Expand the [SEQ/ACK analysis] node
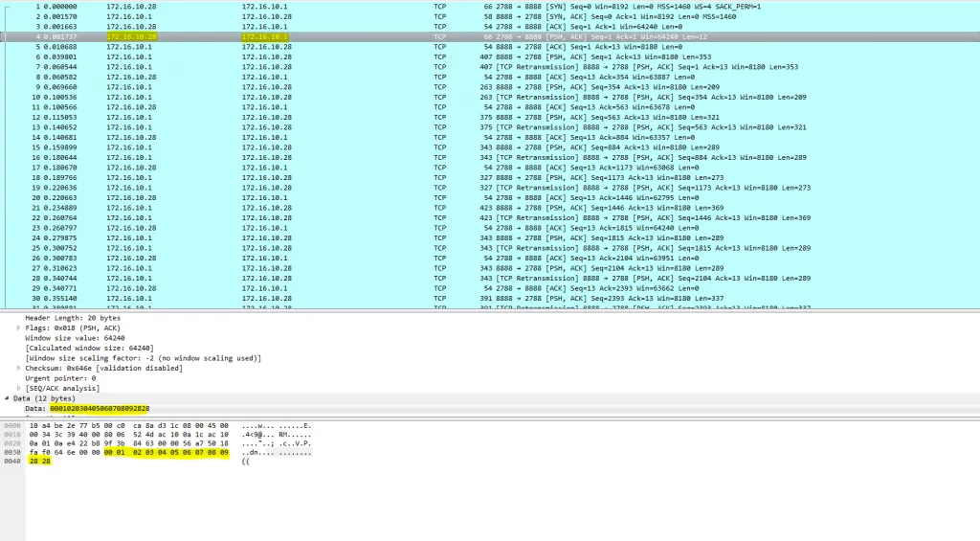This screenshot has height=541, width=980. [19, 389]
